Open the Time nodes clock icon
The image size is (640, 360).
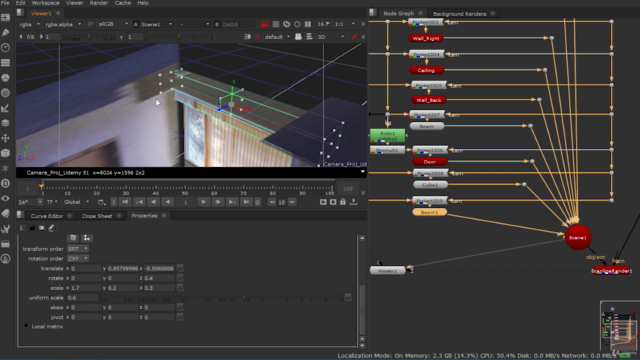(x=5, y=48)
